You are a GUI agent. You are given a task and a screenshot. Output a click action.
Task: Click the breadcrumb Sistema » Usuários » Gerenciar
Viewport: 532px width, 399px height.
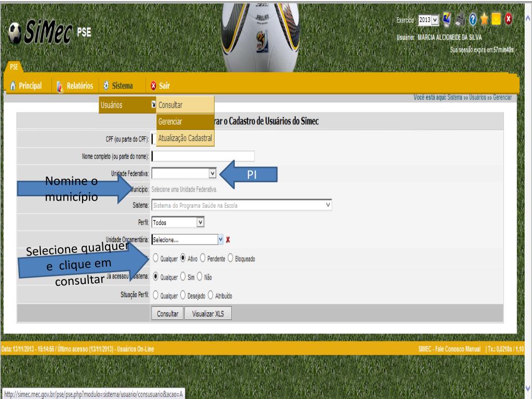coord(480,97)
